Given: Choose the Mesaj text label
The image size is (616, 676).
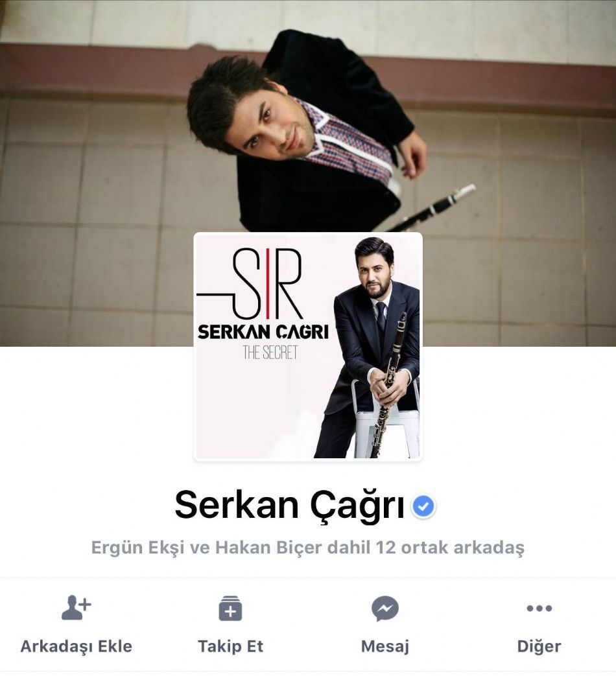Looking at the screenshot, I should click(385, 647).
